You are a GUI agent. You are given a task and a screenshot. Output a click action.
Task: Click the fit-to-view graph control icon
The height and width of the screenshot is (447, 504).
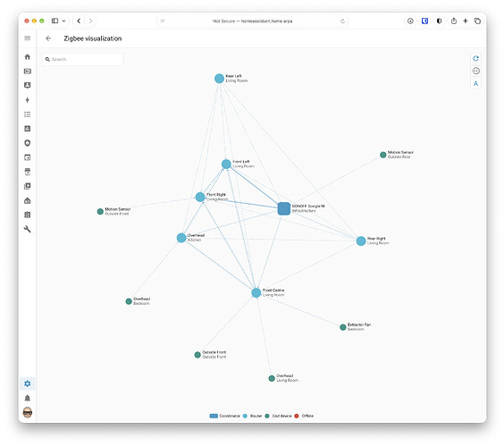(x=475, y=71)
